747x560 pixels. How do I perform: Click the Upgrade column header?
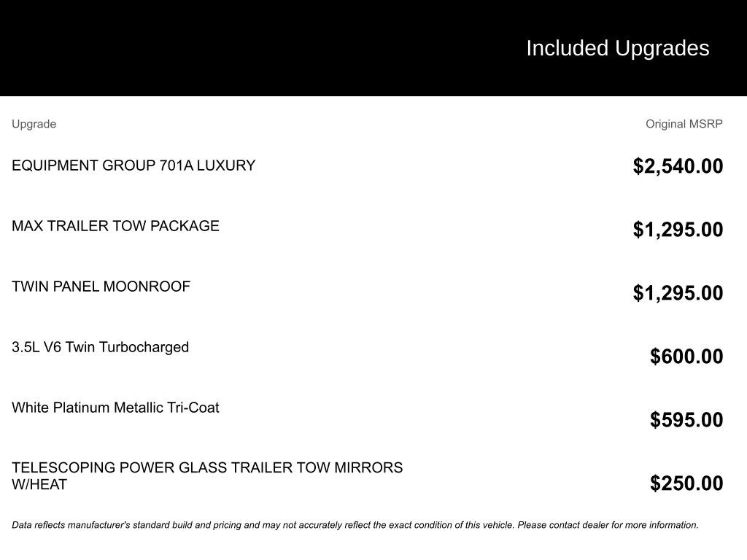(x=34, y=124)
